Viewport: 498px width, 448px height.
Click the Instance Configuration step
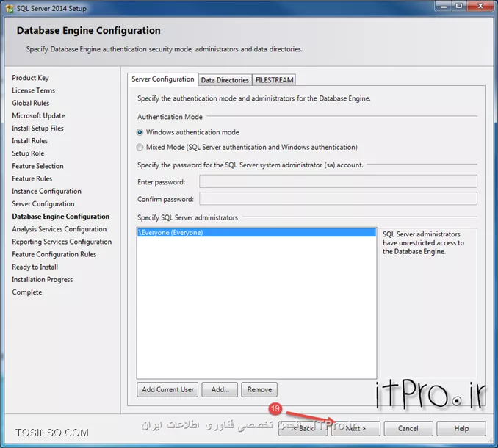(47, 192)
